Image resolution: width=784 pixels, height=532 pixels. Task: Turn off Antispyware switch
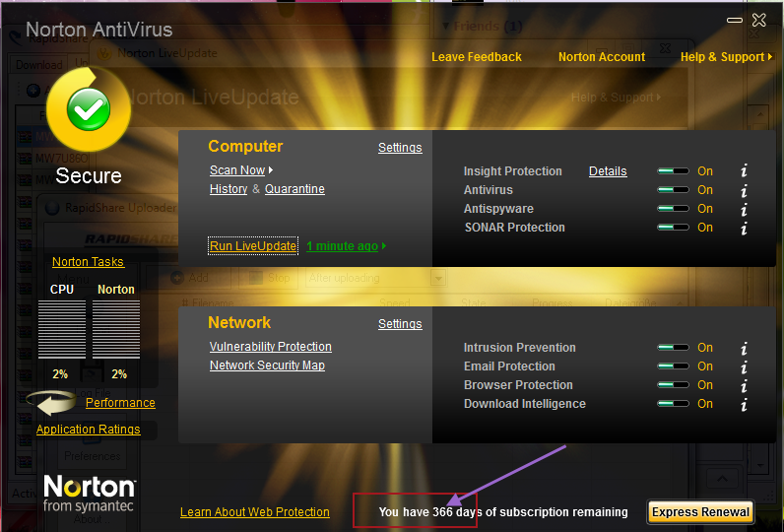673,209
